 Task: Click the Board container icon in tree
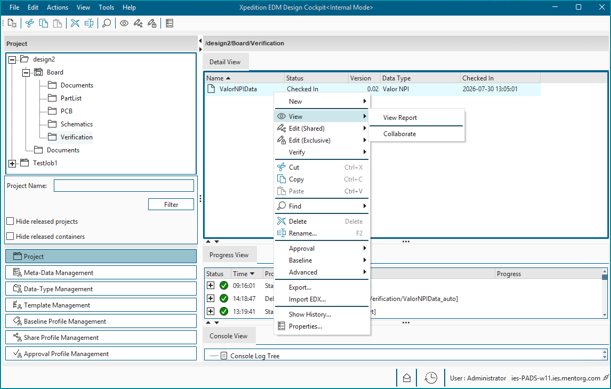38,72
